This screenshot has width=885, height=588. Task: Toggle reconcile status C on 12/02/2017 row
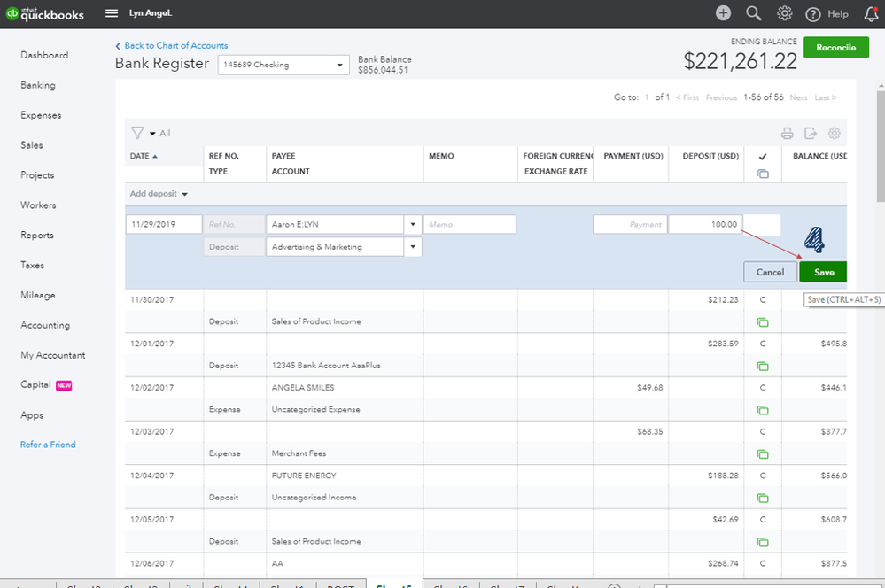[763, 388]
